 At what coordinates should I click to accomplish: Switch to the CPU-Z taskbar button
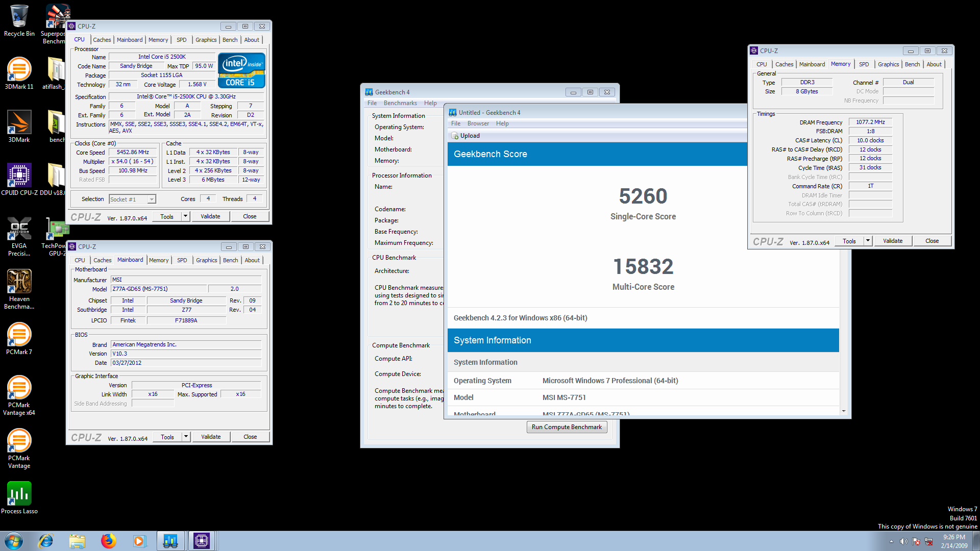[x=202, y=541]
